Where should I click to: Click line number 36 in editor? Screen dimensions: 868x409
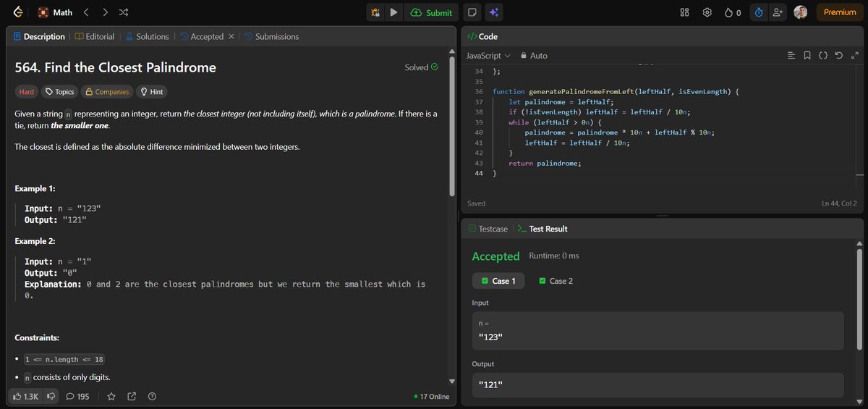click(x=479, y=92)
